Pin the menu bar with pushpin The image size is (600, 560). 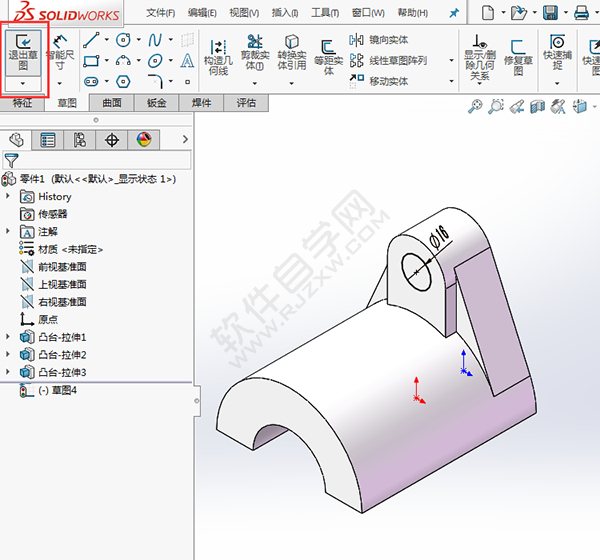pyautogui.click(x=454, y=13)
